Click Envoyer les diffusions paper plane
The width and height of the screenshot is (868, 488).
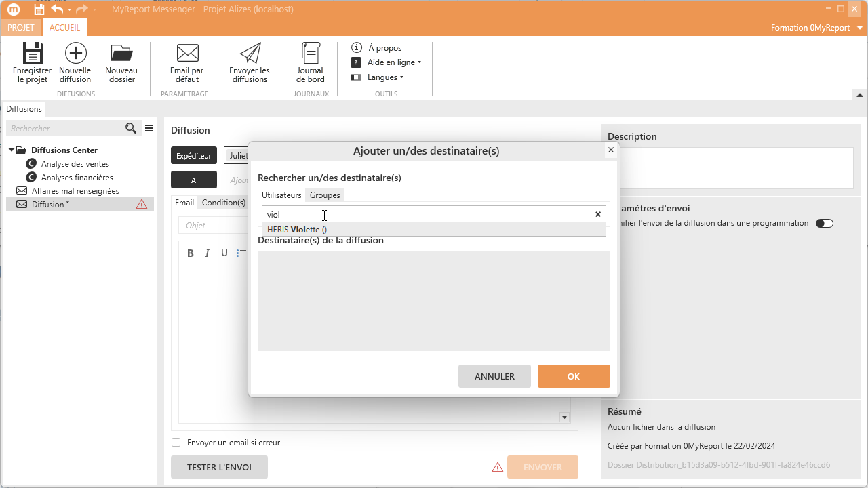pos(250,54)
